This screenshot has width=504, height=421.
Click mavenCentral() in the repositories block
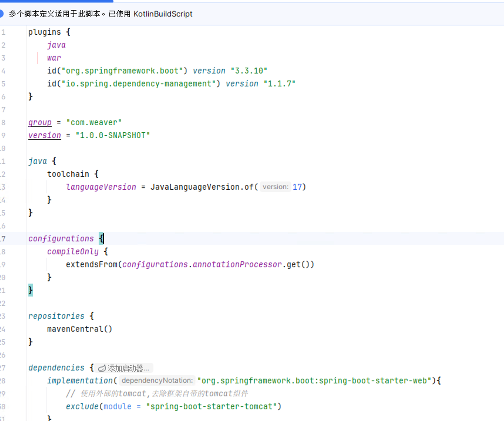click(80, 329)
